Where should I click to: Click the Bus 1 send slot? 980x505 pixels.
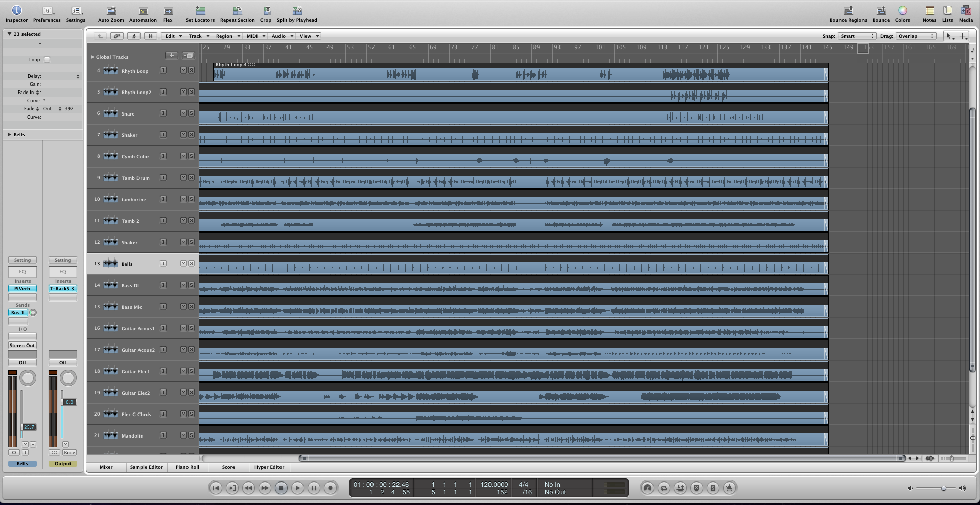tap(18, 313)
